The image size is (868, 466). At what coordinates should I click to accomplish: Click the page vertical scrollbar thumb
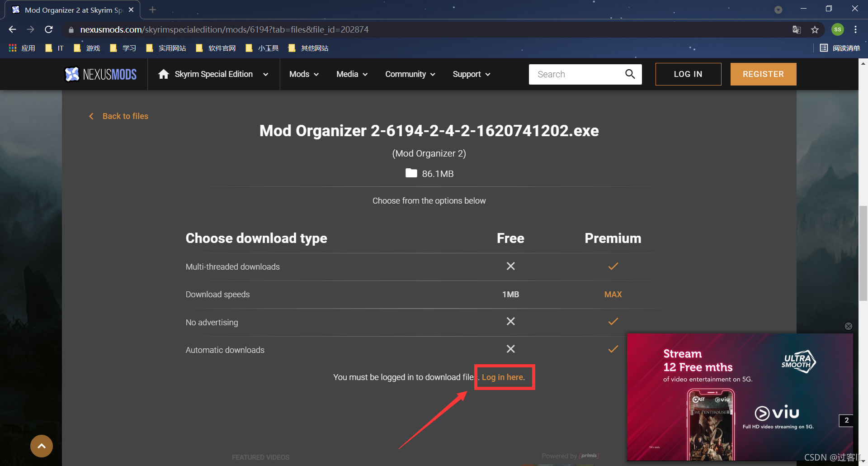click(x=863, y=253)
